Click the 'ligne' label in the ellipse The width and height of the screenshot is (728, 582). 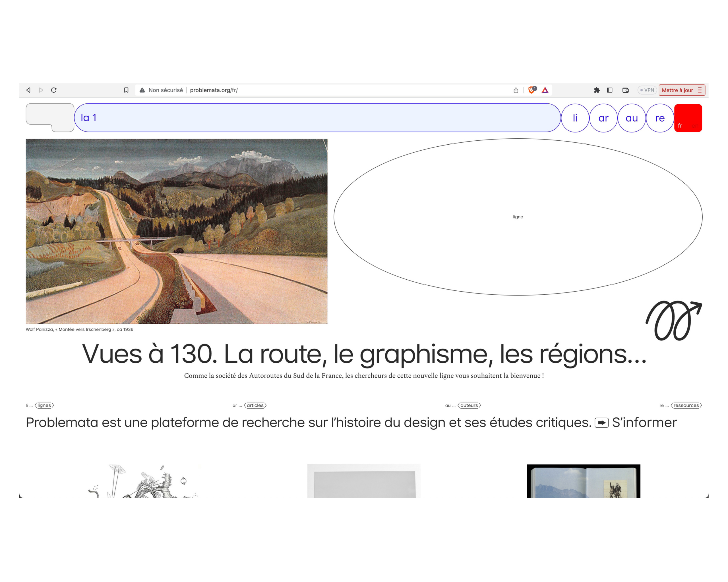(518, 217)
